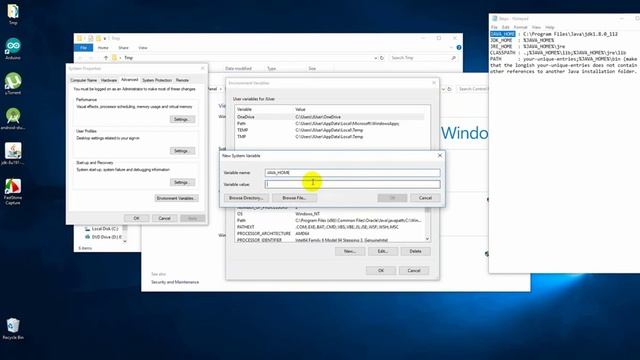640x360 pixels.
Task: Open Performance Settings in System Properties
Action: tap(182, 120)
